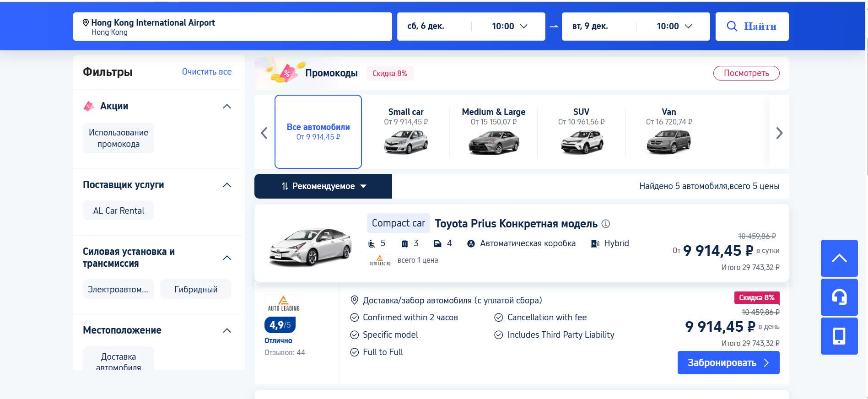Select the Все автомобили category tab
The width and height of the screenshot is (868, 399).
[x=318, y=132]
